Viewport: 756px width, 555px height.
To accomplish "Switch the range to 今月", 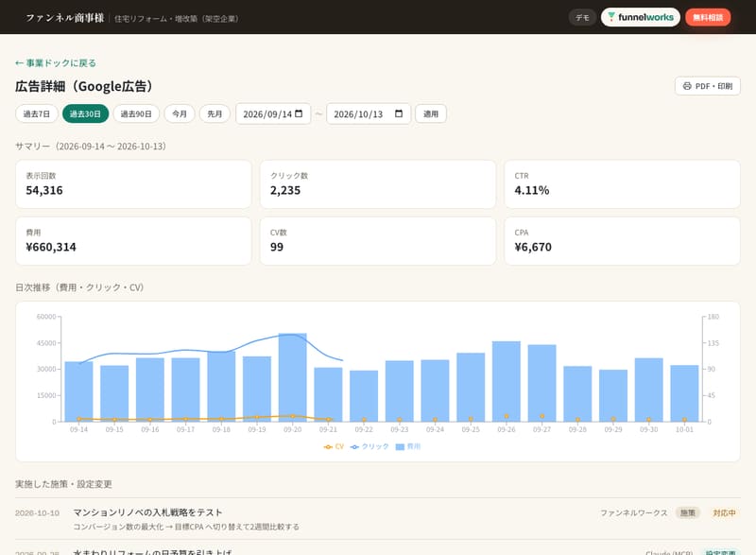I will (x=180, y=113).
